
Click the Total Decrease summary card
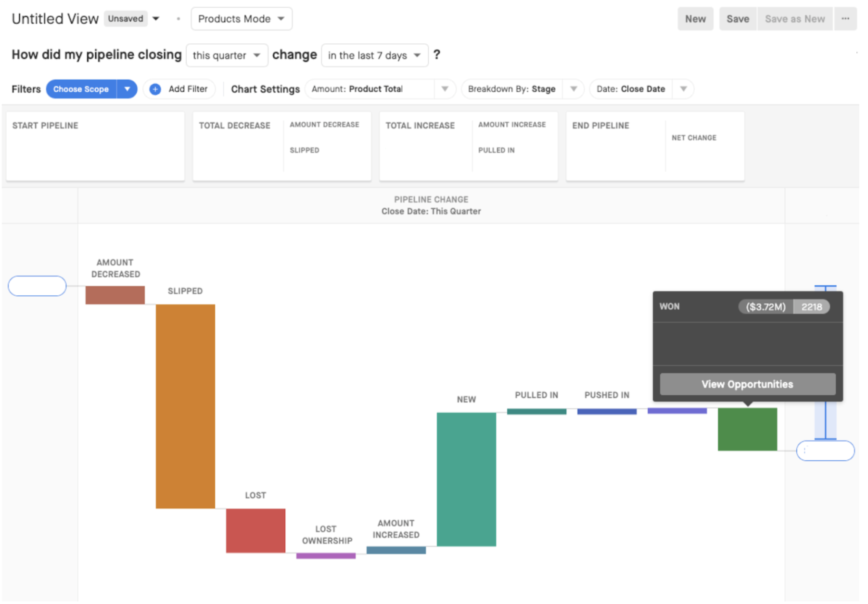(x=282, y=146)
